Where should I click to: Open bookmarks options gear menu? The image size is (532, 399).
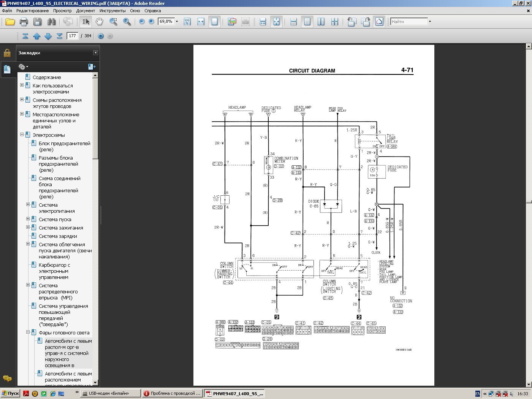coord(23,67)
